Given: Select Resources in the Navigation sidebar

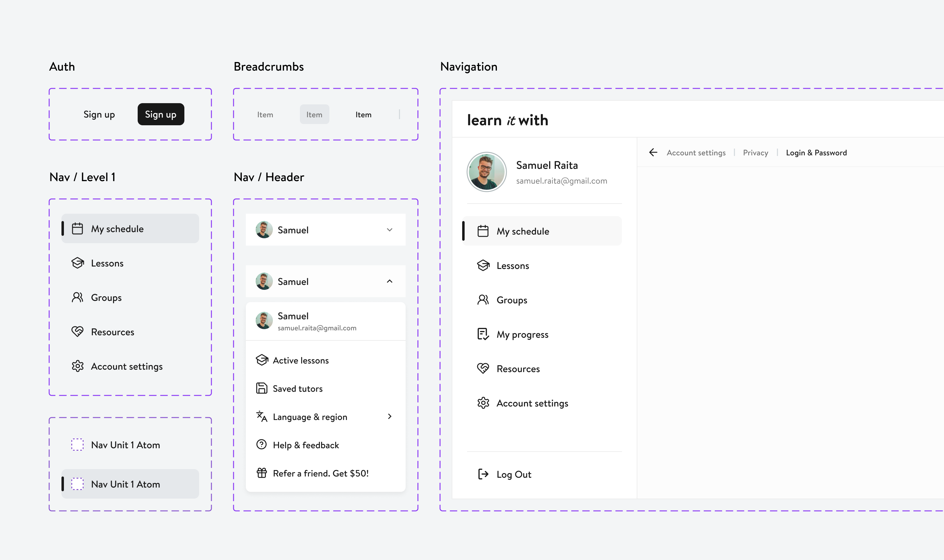Looking at the screenshot, I should 518,369.
